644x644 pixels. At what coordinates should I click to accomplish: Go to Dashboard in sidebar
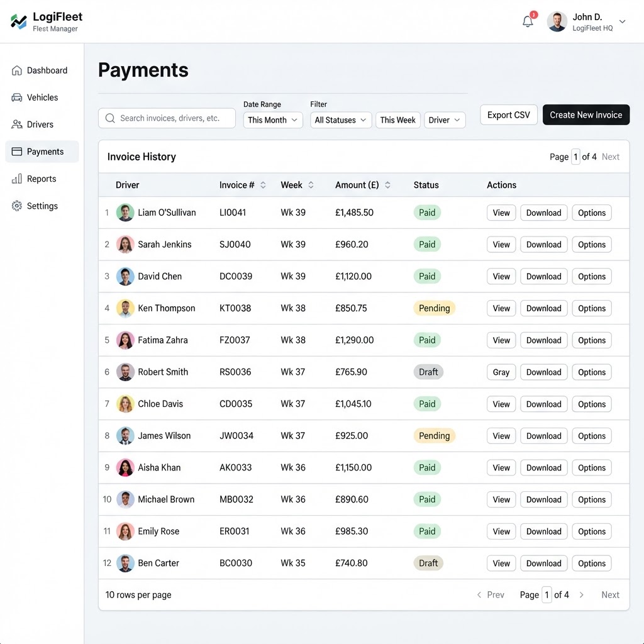pos(42,70)
